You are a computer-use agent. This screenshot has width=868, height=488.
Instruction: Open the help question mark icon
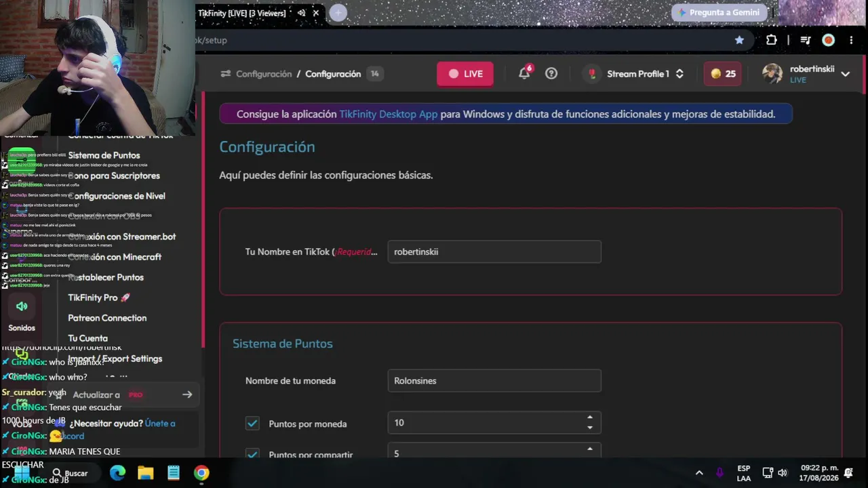click(551, 73)
